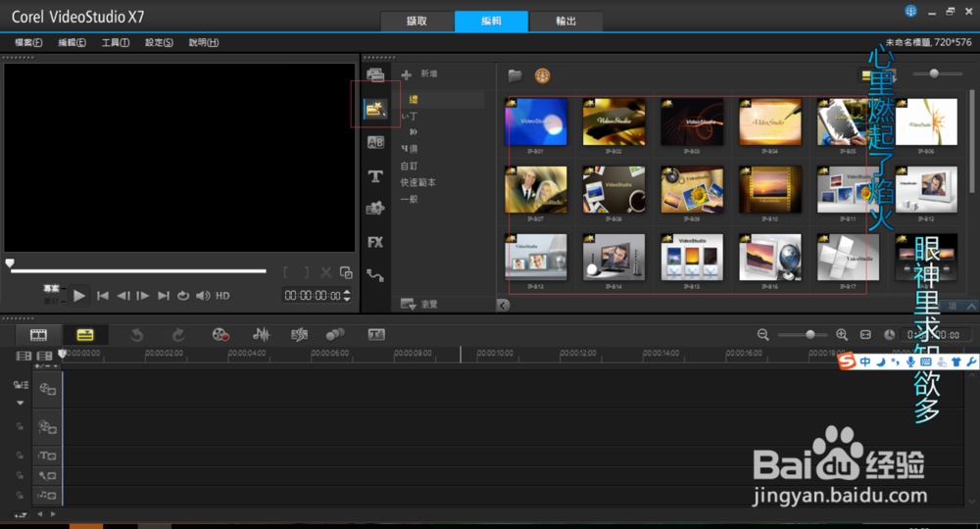
Task: Adjust the timecode stepper arrows
Action: click(347, 296)
